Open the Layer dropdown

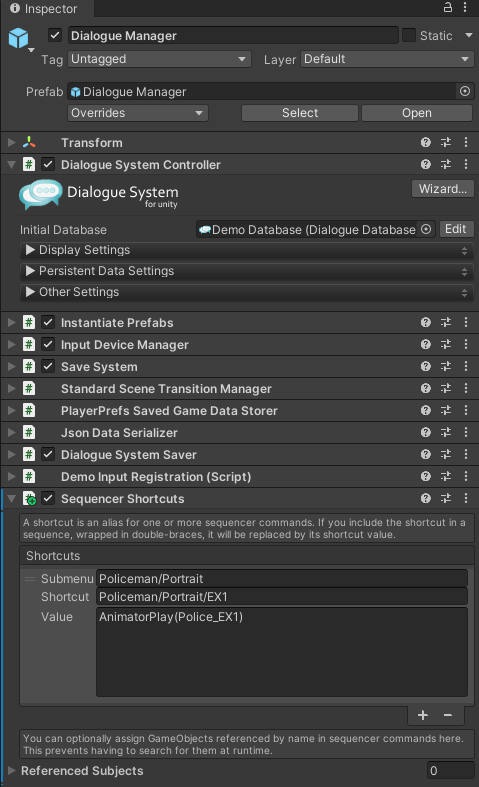pos(387,59)
